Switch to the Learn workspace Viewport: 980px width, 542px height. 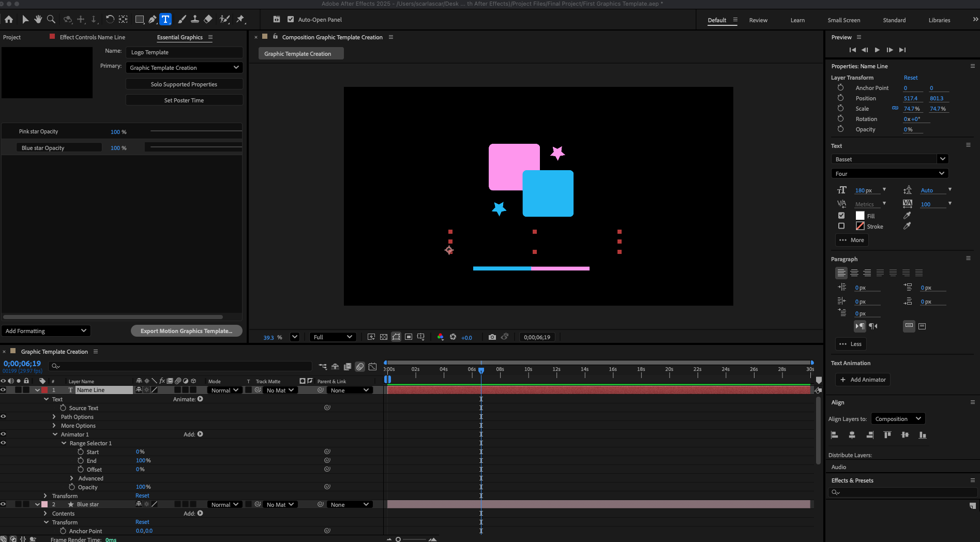pos(797,20)
